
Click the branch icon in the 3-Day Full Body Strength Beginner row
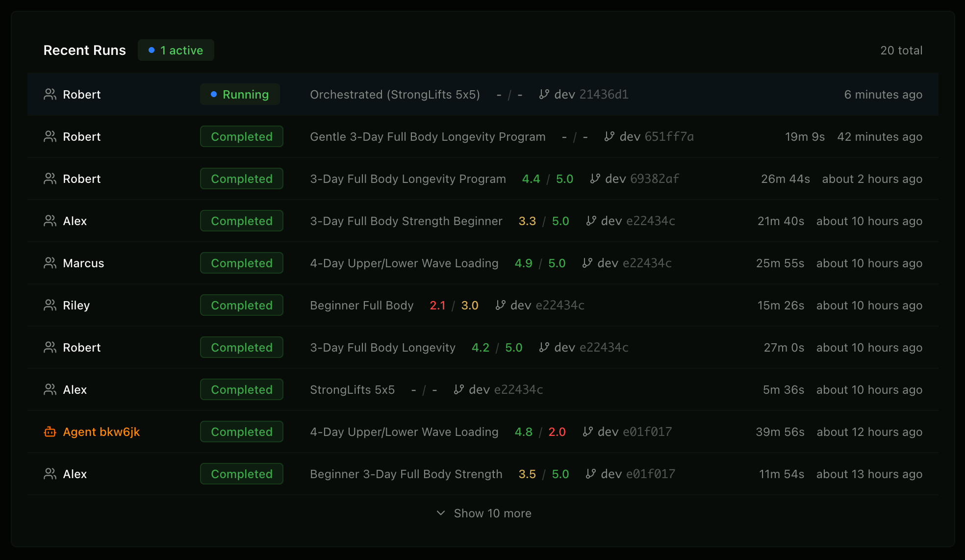[x=591, y=221]
